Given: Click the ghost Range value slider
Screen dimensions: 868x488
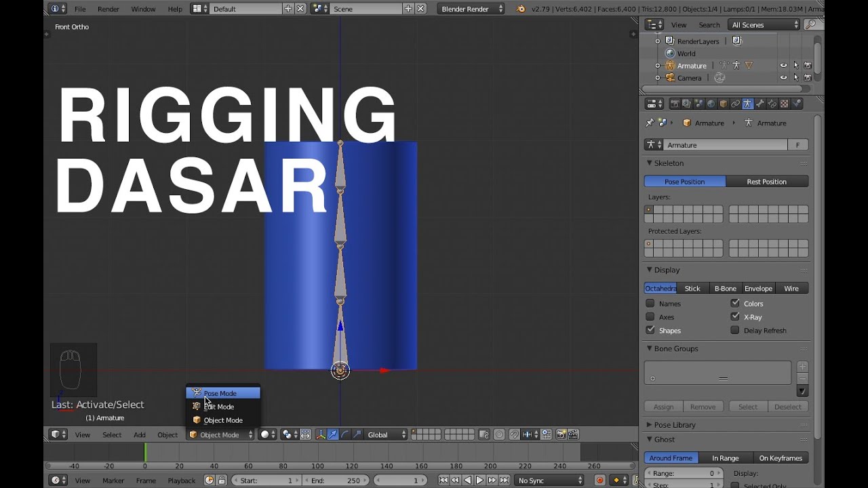Looking at the screenshot, I should tap(684, 473).
